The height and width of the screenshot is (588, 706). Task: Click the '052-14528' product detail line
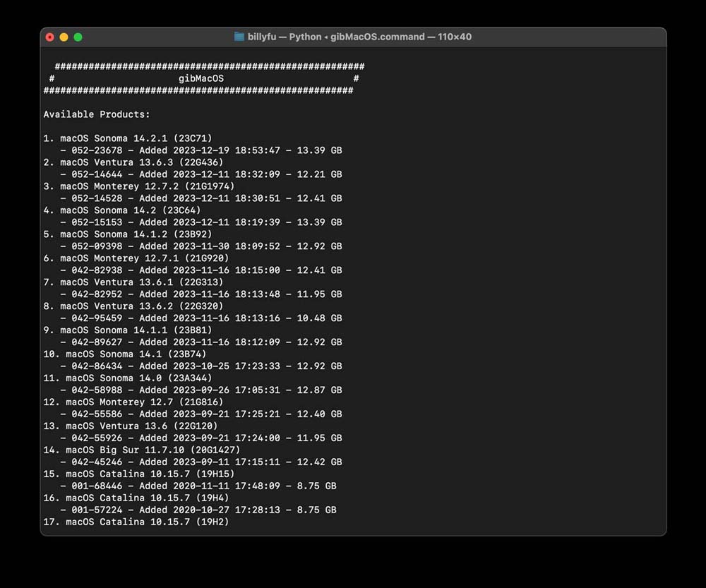pos(201,198)
